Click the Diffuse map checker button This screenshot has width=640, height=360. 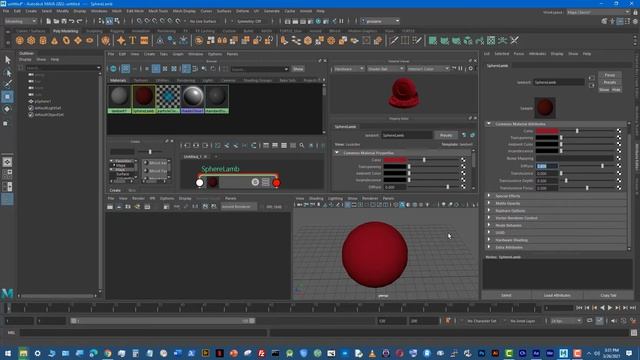tap(619, 166)
